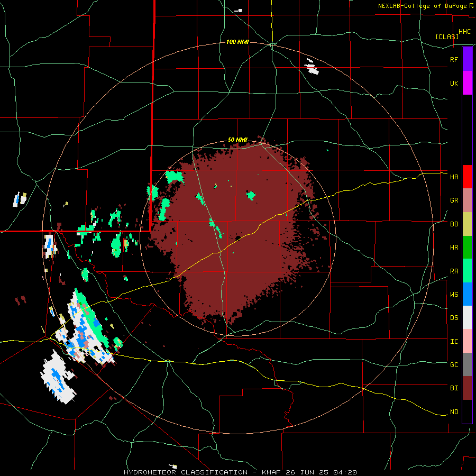Image resolution: width=476 pixels, height=476 pixels.
Task: Select the pink IC legend swatch
Action: point(467,341)
